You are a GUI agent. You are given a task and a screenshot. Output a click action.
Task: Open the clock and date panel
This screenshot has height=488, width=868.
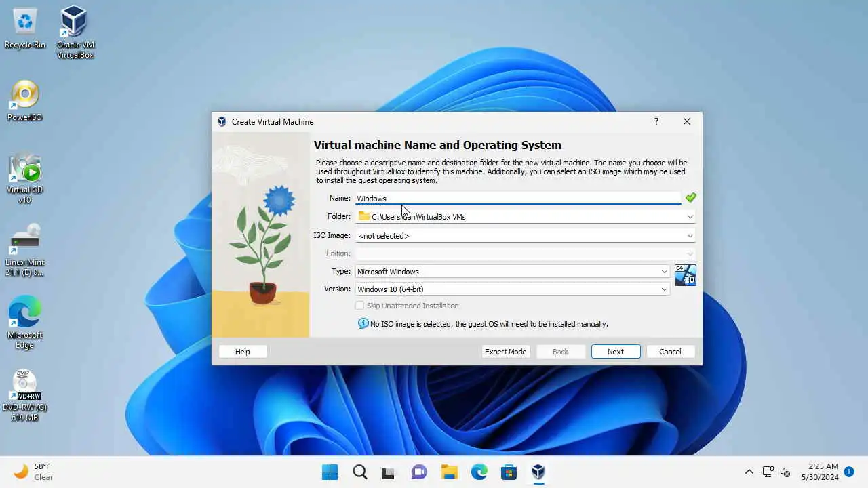coord(820,472)
